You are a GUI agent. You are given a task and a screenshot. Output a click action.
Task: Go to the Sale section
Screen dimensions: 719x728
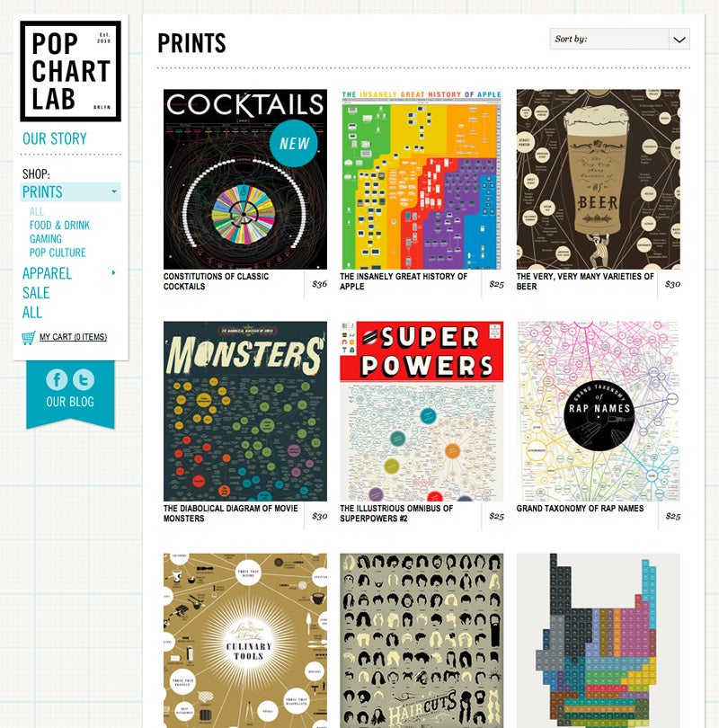point(36,292)
